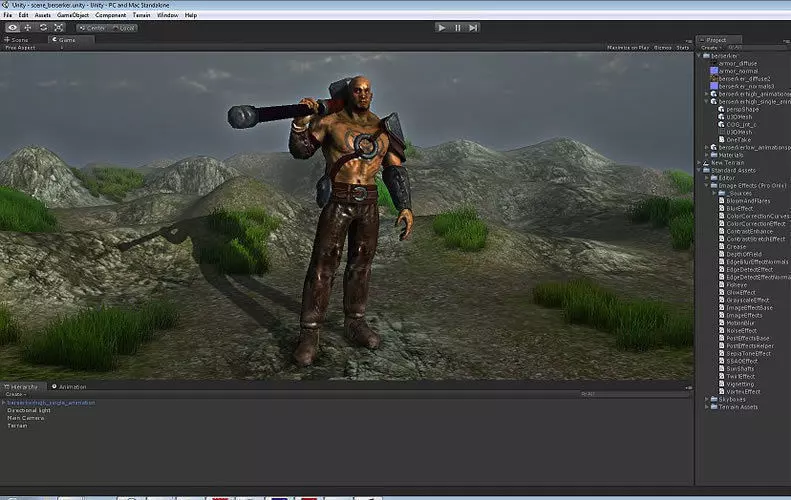This screenshot has height=500, width=791.
Task: Open the Terrain menu
Action: 141,15
